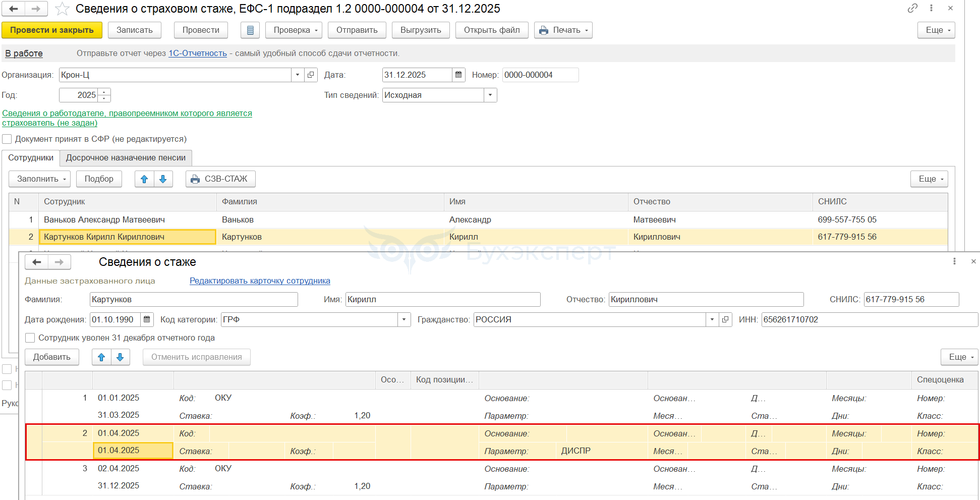This screenshot has width=980, height=500.
Task: Move employee row down with blue arrow
Action: (x=163, y=179)
